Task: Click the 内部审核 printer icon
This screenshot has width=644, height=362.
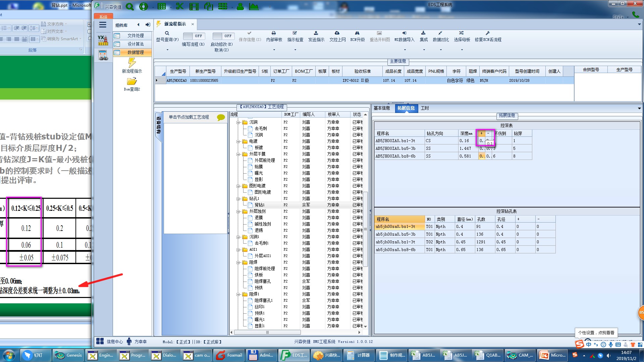Action: point(274,33)
